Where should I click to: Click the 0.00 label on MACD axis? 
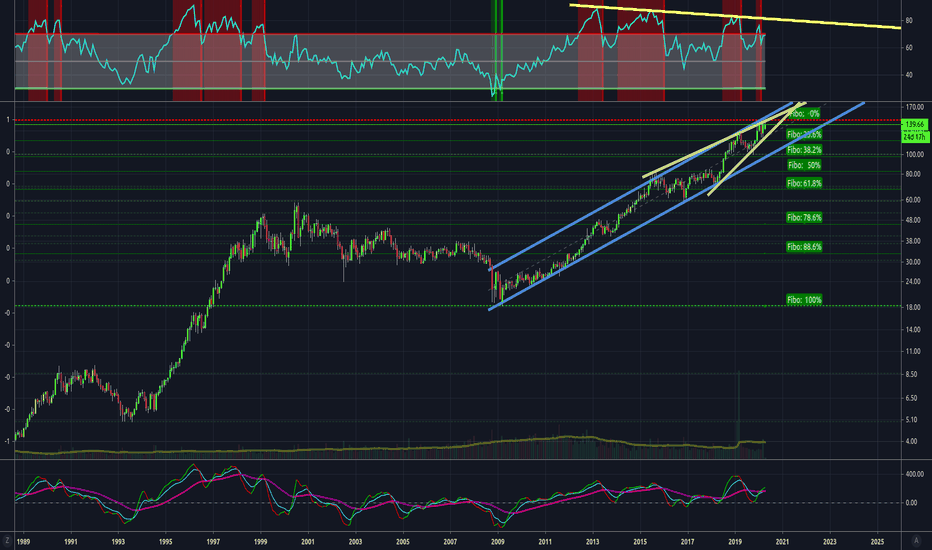click(x=911, y=502)
